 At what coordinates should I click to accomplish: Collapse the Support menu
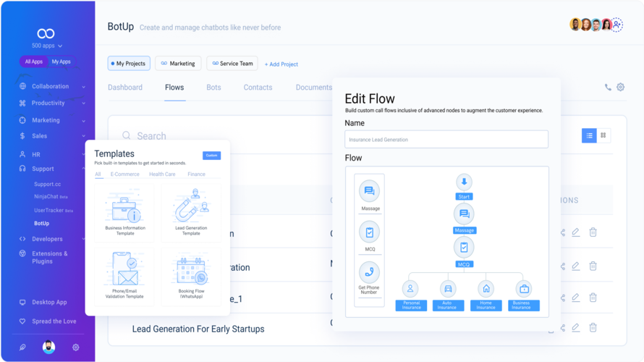tap(52, 169)
